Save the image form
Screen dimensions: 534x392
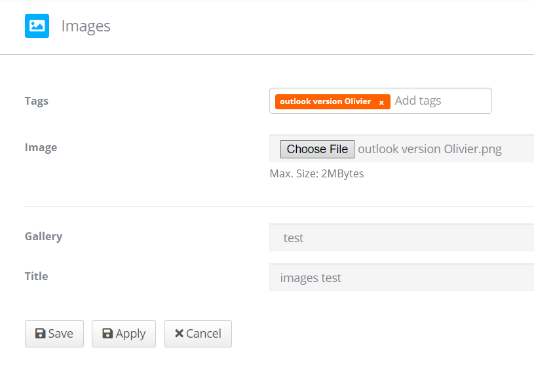coord(54,333)
